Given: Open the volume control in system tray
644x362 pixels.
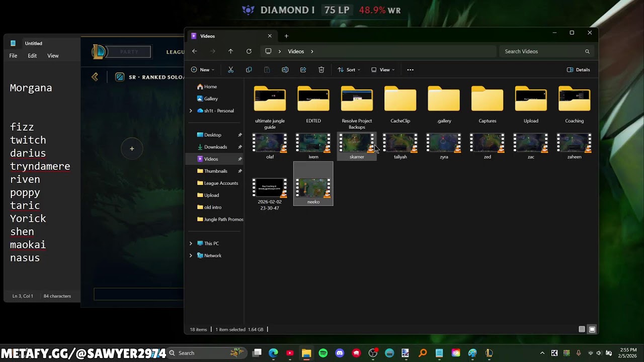Looking at the screenshot, I should pos(599,353).
